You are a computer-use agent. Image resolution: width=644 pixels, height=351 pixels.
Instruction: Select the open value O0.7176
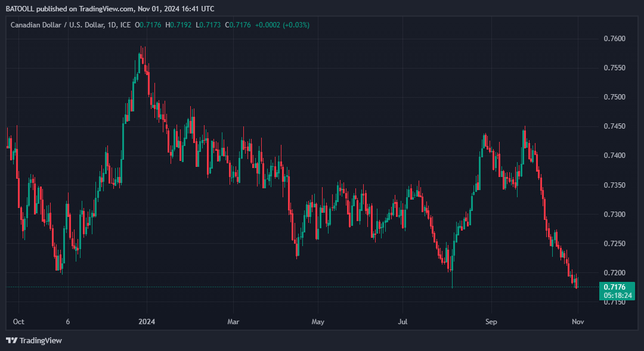(149, 25)
